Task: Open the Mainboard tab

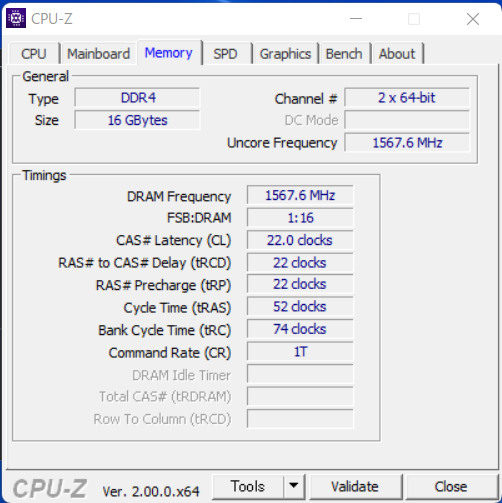Action: (x=98, y=54)
